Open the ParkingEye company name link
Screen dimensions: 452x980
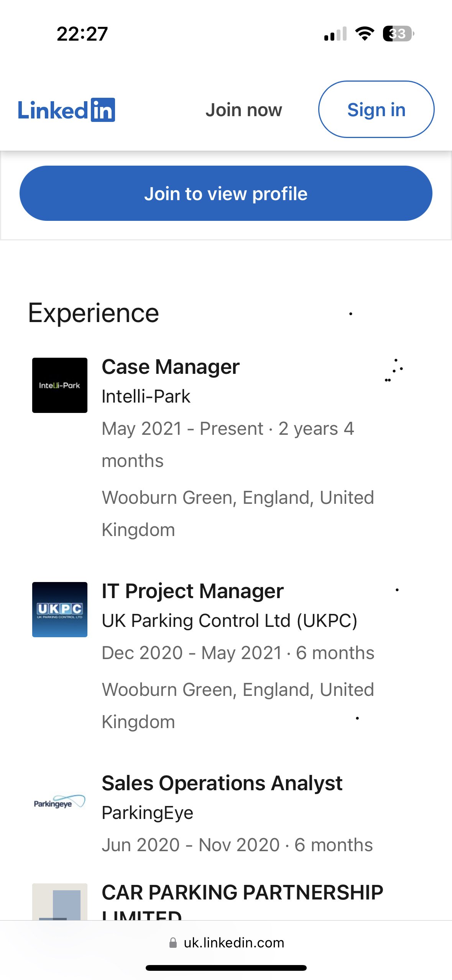click(x=148, y=813)
